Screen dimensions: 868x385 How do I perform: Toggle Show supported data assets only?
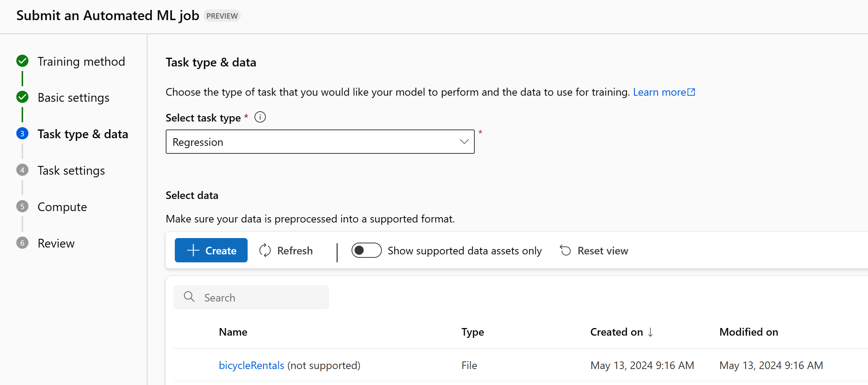pos(366,251)
